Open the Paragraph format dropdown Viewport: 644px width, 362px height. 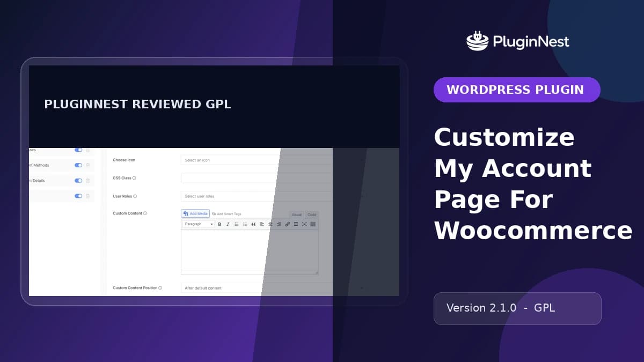coord(199,224)
